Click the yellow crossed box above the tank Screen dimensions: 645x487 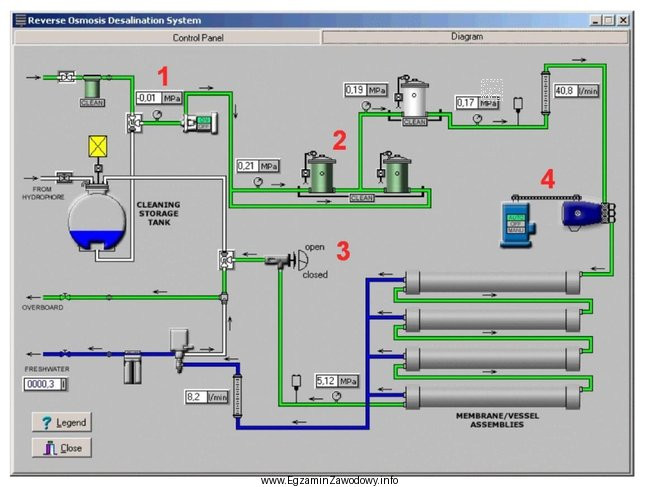[x=97, y=147]
